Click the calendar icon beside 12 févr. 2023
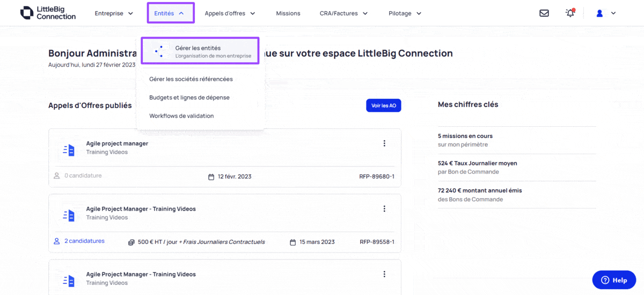This screenshot has width=644, height=295. (x=211, y=177)
